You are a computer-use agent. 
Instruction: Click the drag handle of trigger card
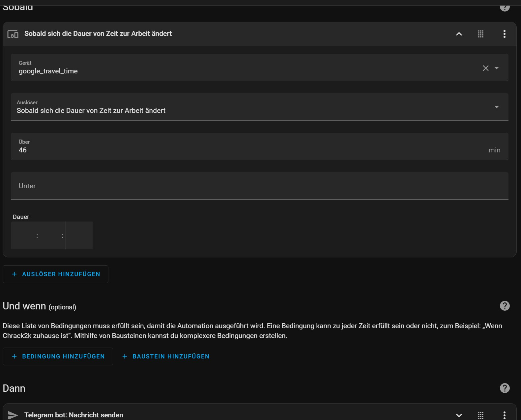pyautogui.click(x=481, y=34)
